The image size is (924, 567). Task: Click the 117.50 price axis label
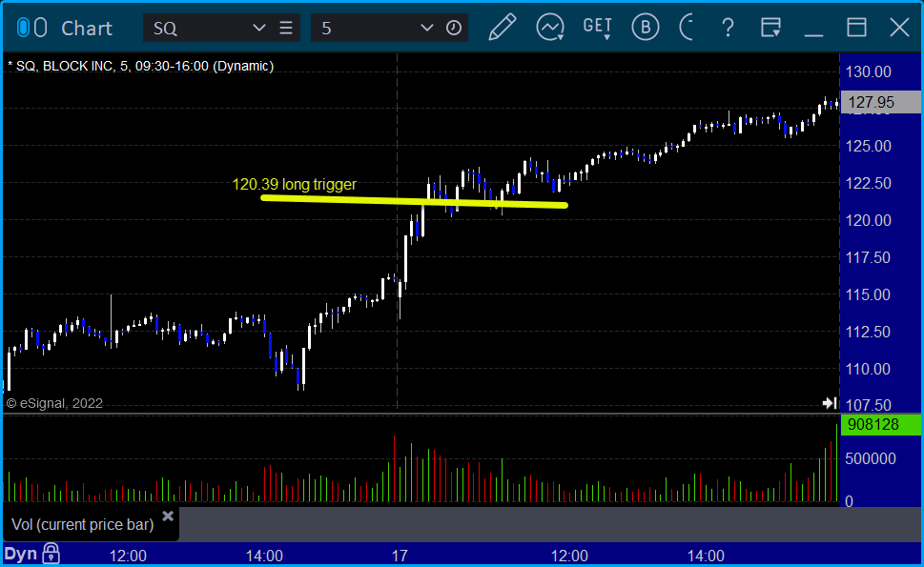point(869,257)
